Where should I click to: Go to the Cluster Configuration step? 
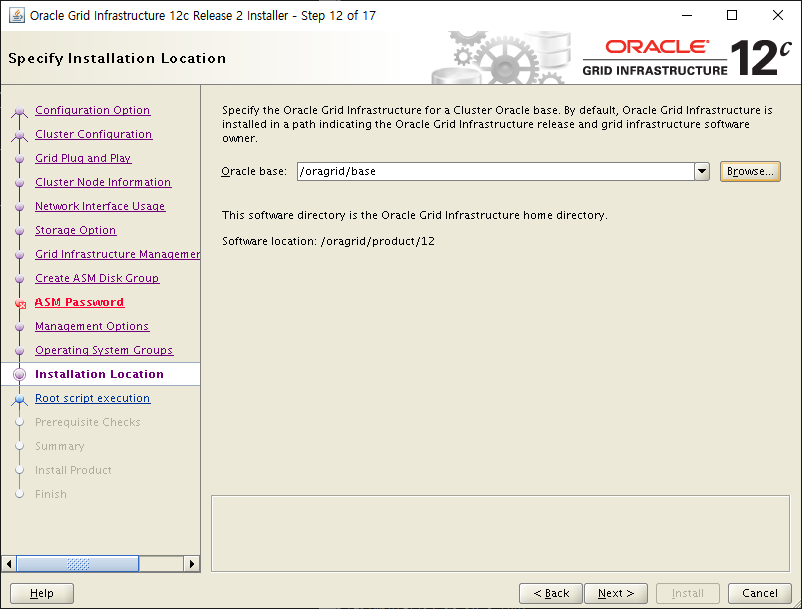[x=94, y=134]
